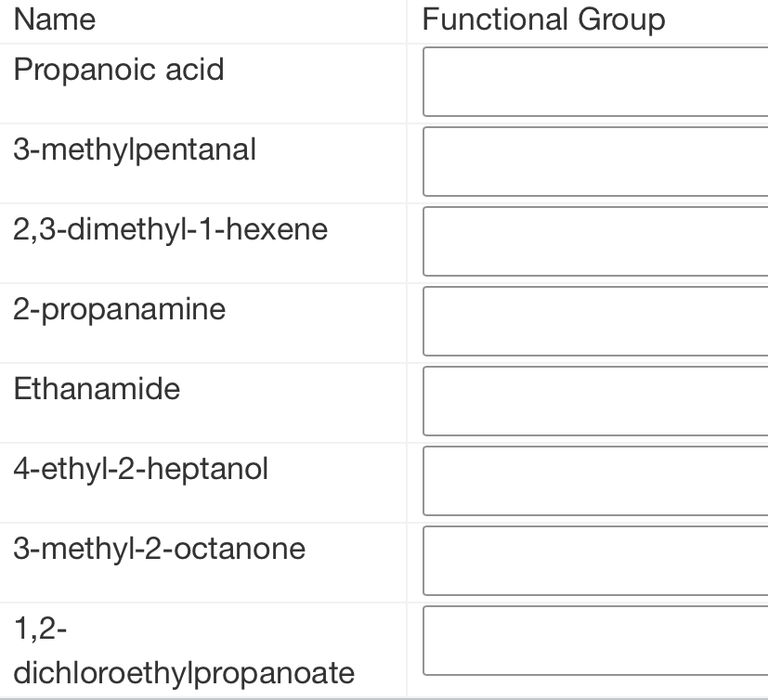Click the Propanoic acid answer box
The image size is (768, 700).
coord(594,82)
